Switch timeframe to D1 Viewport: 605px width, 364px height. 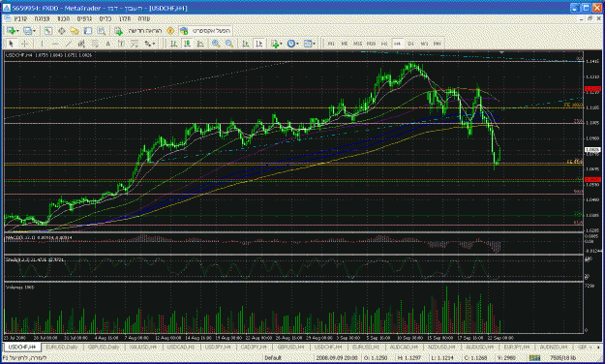[411, 44]
